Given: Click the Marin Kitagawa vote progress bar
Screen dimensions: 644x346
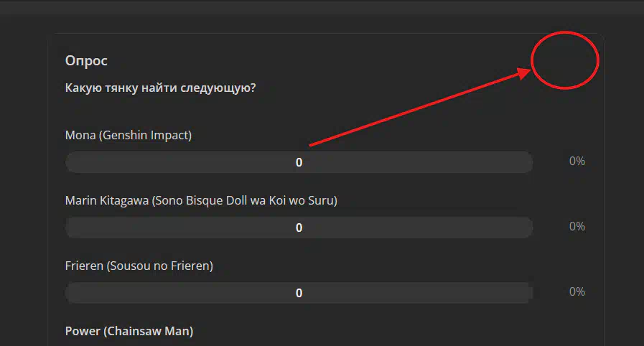Looking at the screenshot, I should pos(299,228).
